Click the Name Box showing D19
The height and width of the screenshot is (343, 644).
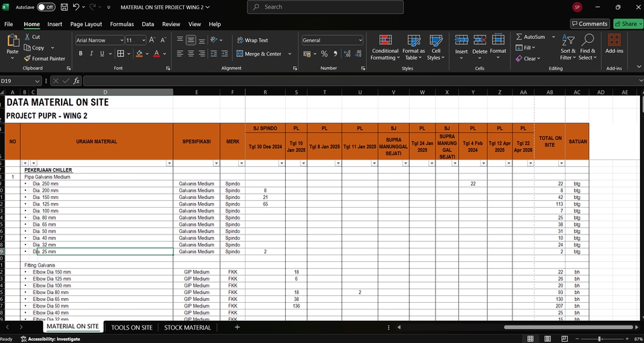coord(20,81)
